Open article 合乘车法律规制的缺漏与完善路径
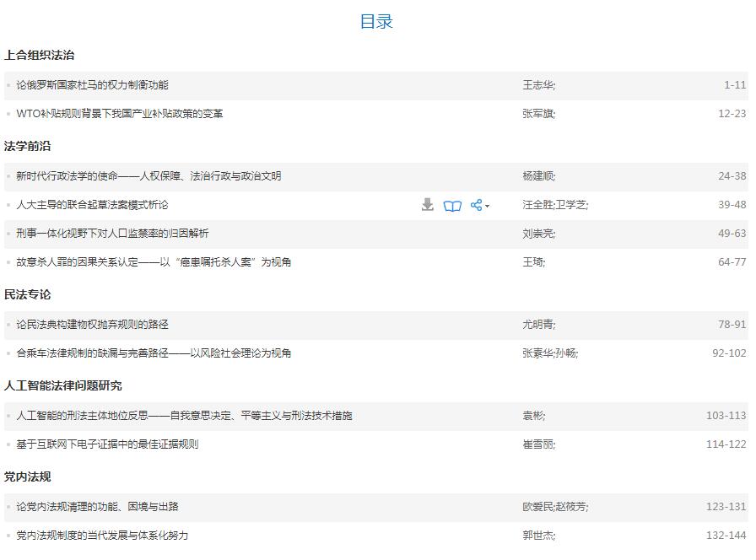Viewport: 756px width, 560px height. tap(154, 353)
